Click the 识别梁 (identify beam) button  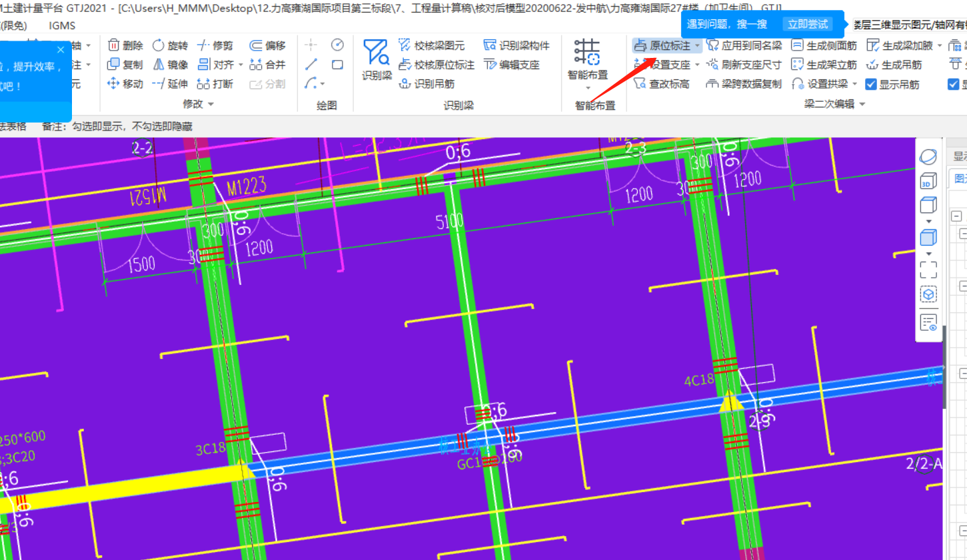377,60
